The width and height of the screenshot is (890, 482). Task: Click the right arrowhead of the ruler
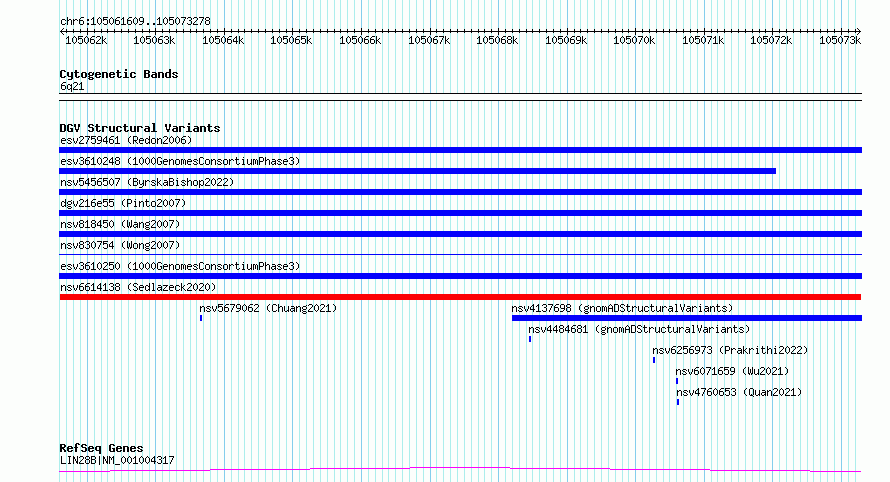859,31
